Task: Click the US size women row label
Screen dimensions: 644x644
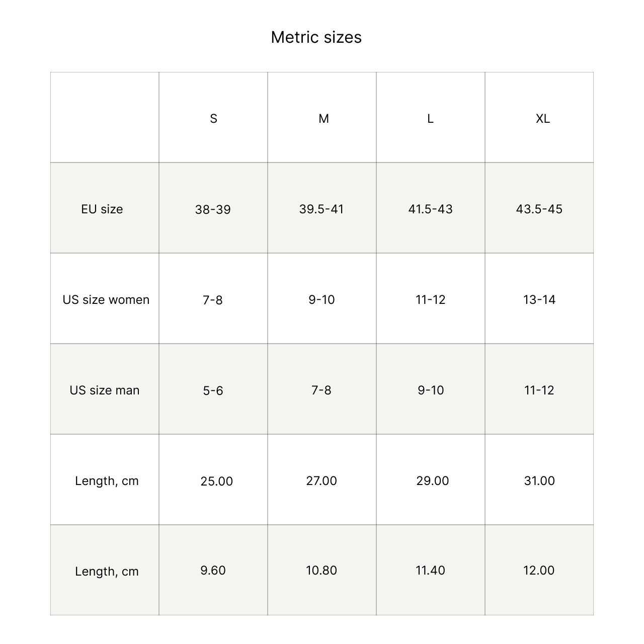Action: (106, 300)
